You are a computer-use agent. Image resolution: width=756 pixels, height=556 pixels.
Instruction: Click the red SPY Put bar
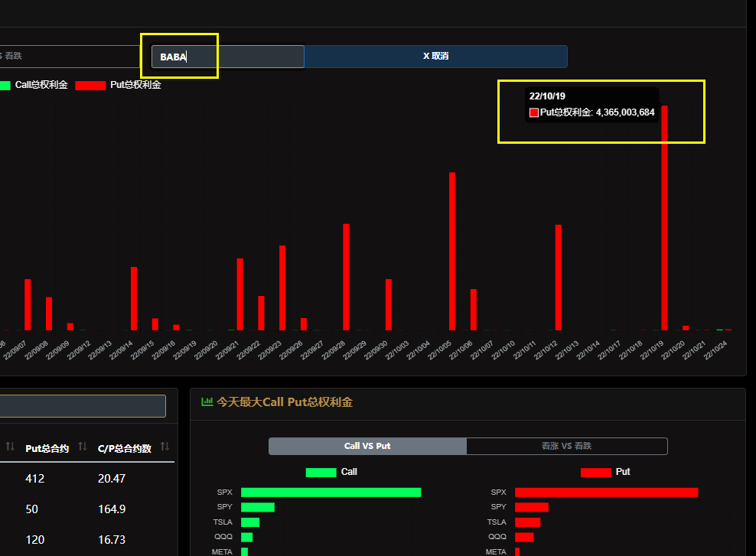[x=532, y=507]
